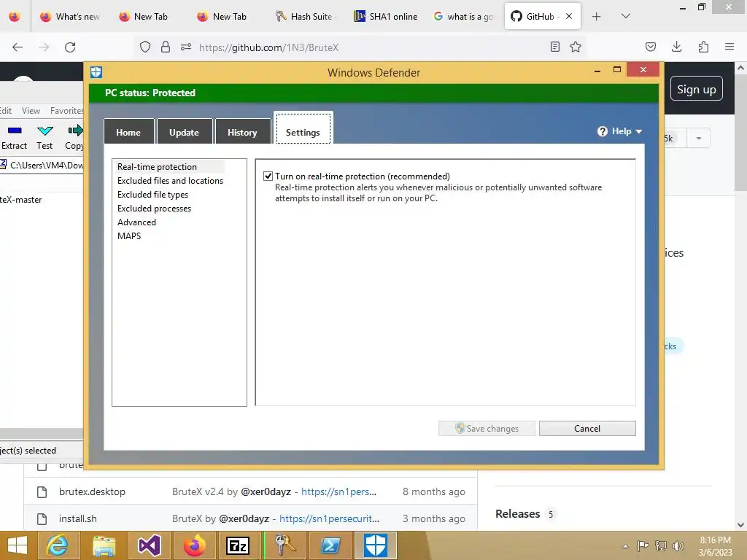This screenshot has width=747, height=560.
Task: Go forward in Firefox
Action: tap(44, 47)
